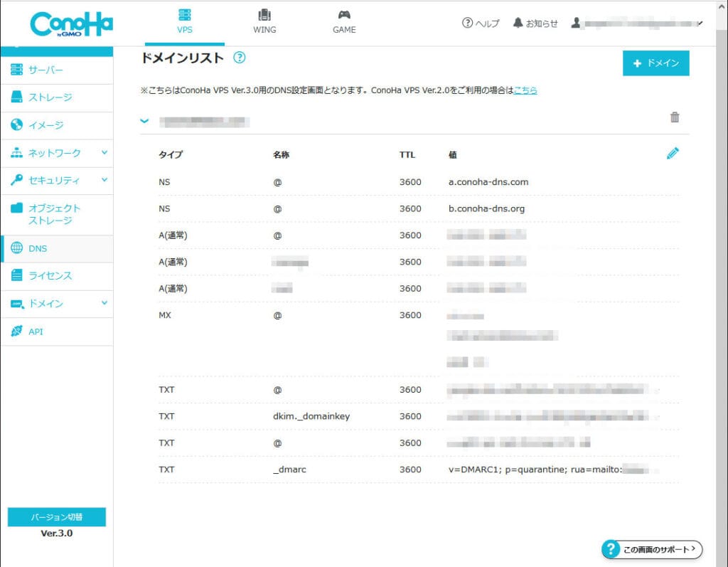This screenshot has height=567, width=728.
Task: Click the _dmarc record name
Action: 289,470
